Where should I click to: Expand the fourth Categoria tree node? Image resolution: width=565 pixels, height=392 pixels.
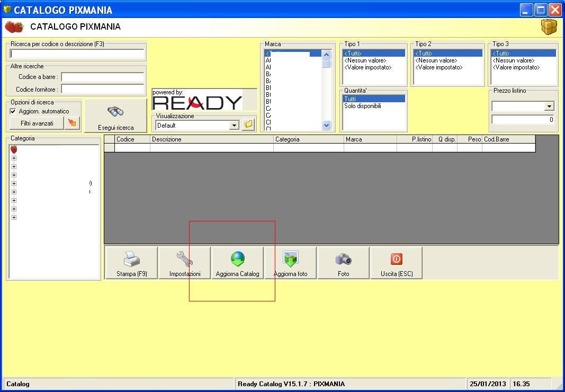14,183
